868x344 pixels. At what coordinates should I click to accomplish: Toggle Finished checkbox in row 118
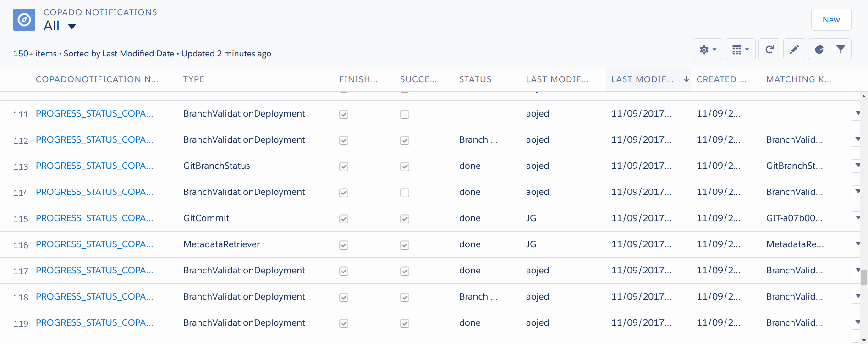click(x=344, y=297)
